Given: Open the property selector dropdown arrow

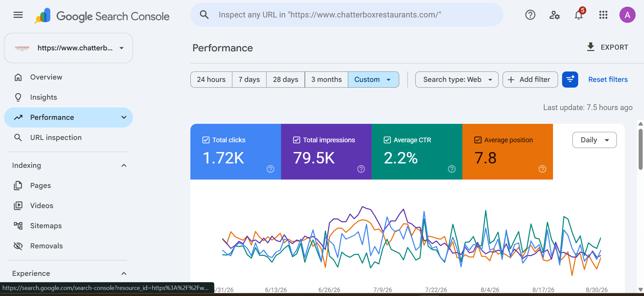Looking at the screenshot, I should (x=122, y=48).
